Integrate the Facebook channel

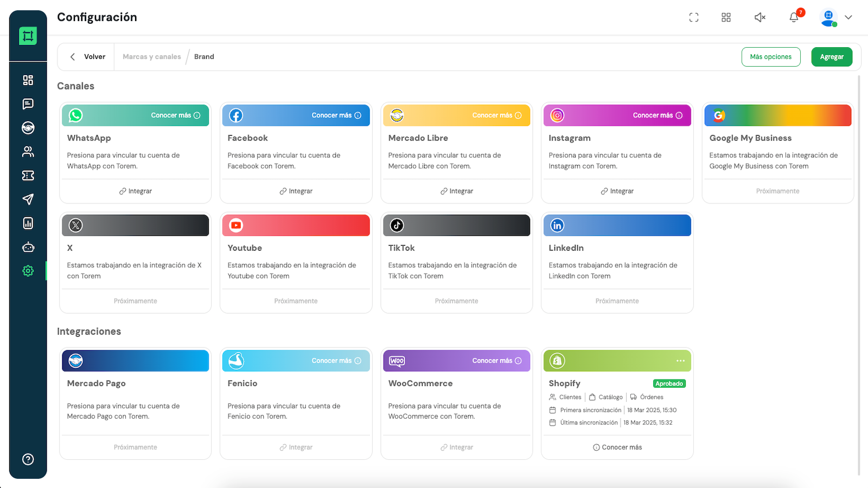296,191
